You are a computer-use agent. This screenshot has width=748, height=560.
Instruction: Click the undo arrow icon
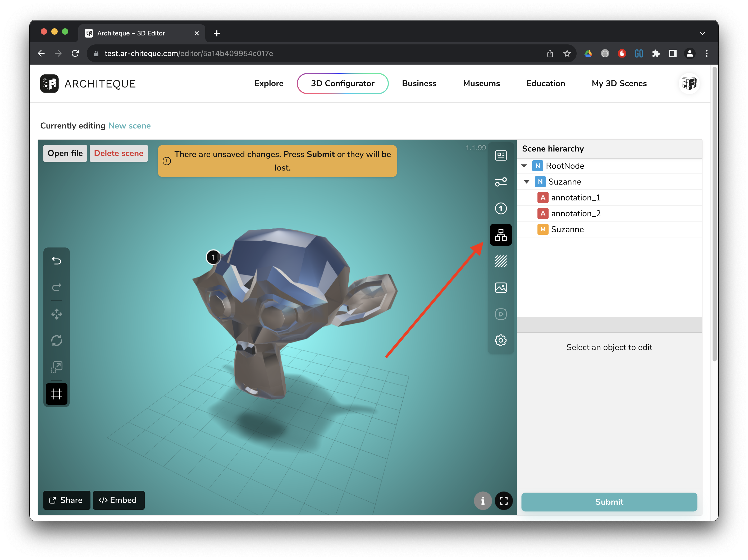coord(57,261)
